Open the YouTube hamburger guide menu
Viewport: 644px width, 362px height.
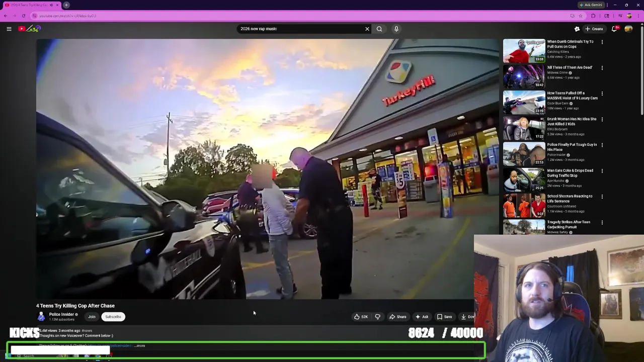click(x=9, y=29)
